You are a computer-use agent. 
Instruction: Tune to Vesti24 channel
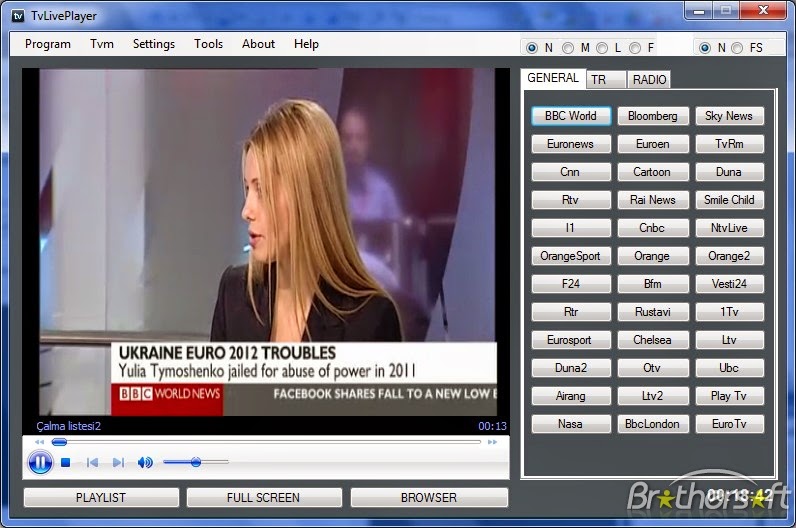(729, 284)
